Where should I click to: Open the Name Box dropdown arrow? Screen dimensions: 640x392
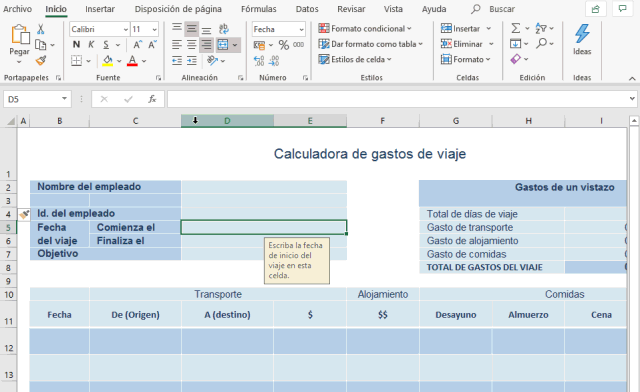tap(64, 99)
